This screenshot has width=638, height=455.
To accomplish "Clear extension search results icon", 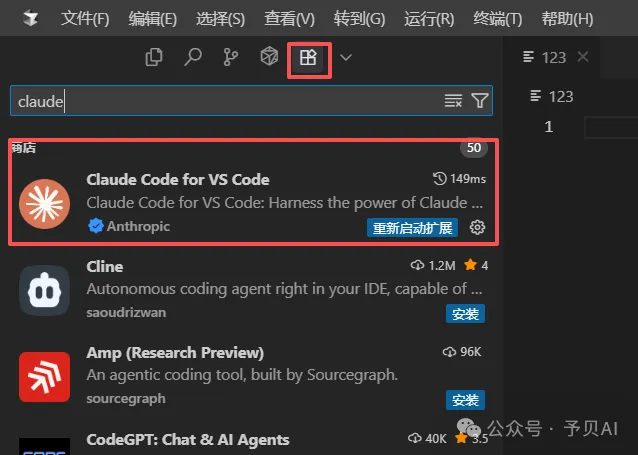I will [453, 101].
